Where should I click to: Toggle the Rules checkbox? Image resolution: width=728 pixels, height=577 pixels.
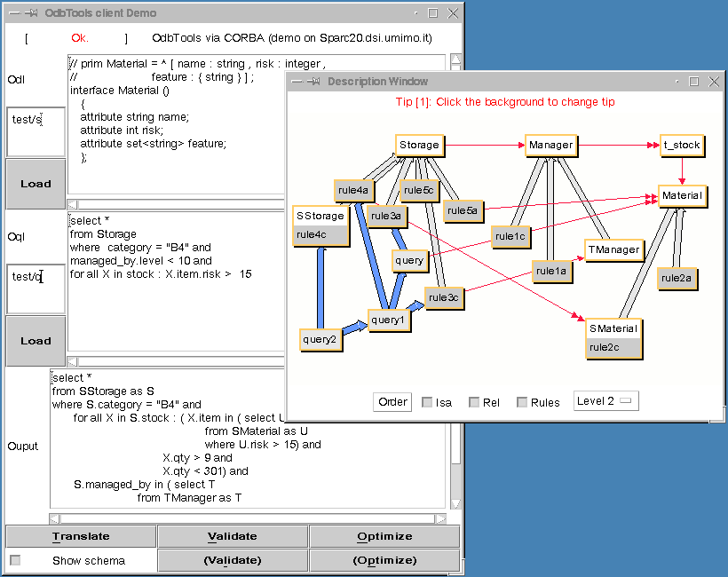tap(522, 402)
